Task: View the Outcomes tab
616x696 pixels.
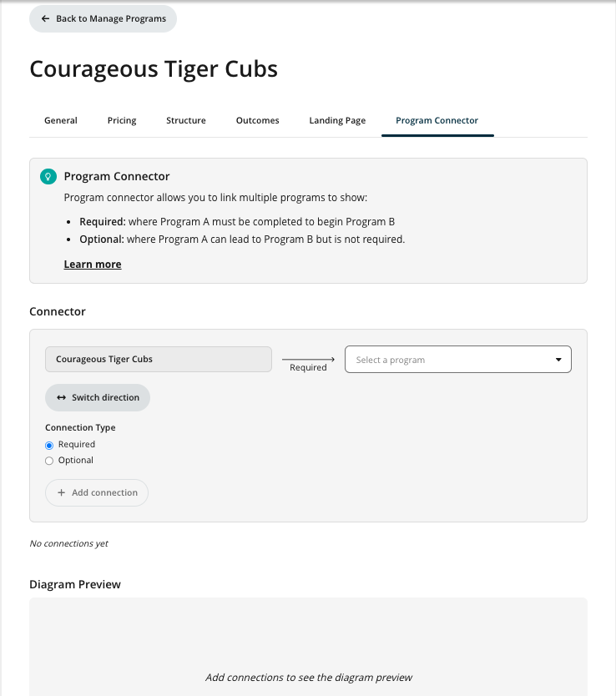Action: click(258, 121)
